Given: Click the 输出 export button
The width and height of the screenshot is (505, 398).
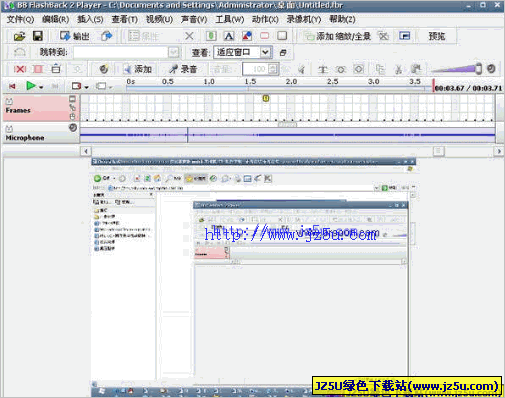Looking at the screenshot, I should 75,36.
